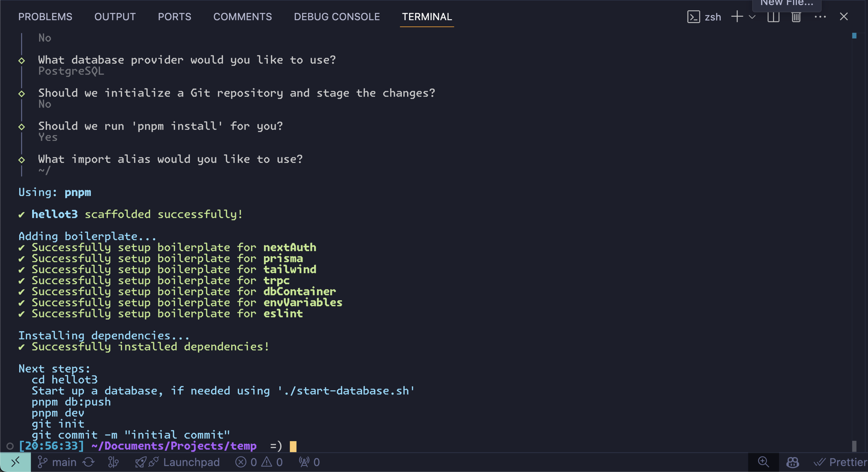Click the remote window icon in status bar
The height and width of the screenshot is (472, 868).
click(15, 462)
